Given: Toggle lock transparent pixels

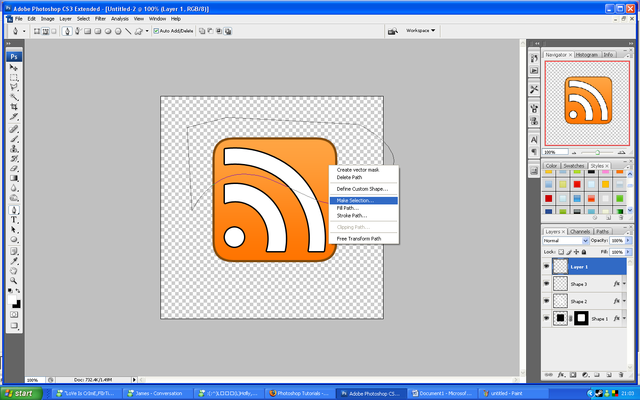Looking at the screenshot, I should click(561, 252).
